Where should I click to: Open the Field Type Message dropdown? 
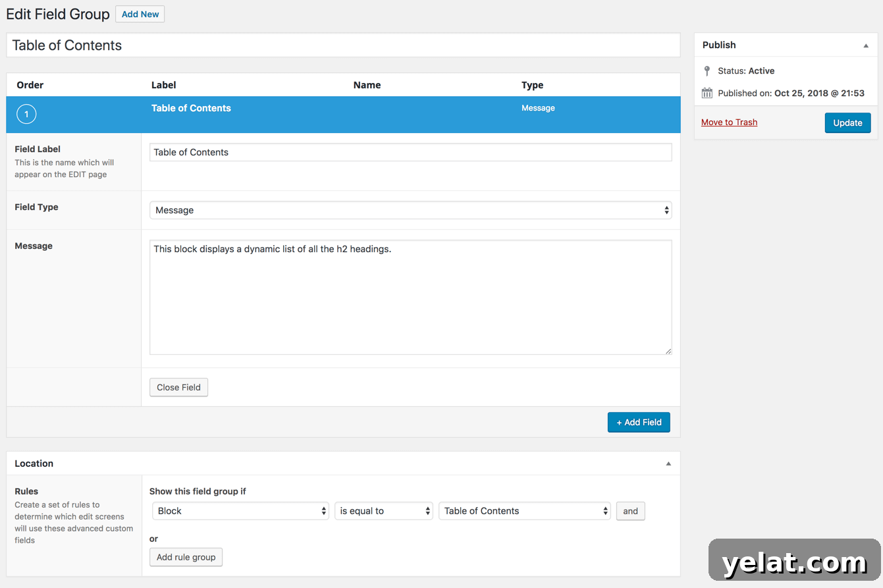[411, 210]
